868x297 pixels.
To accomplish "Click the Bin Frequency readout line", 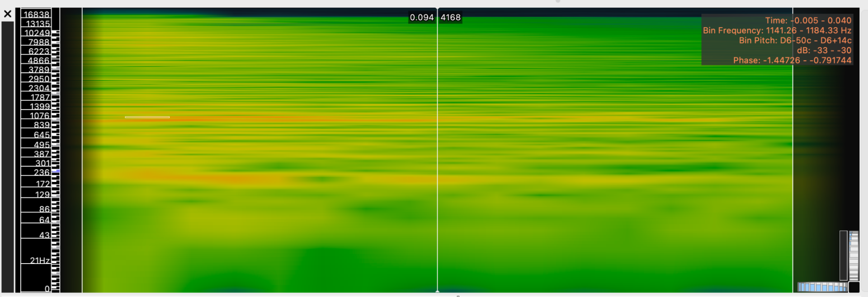I will [777, 30].
